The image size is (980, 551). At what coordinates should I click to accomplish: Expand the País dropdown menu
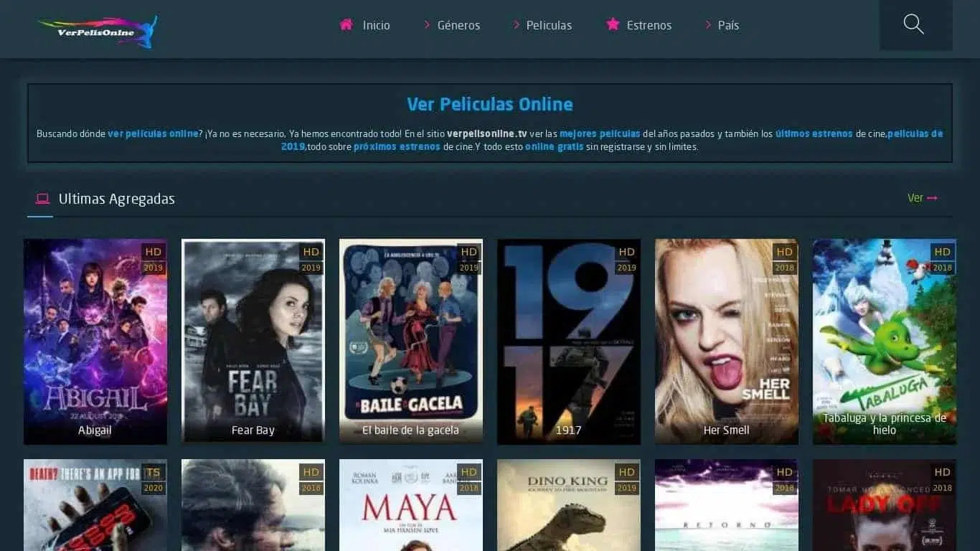coord(728,25)
